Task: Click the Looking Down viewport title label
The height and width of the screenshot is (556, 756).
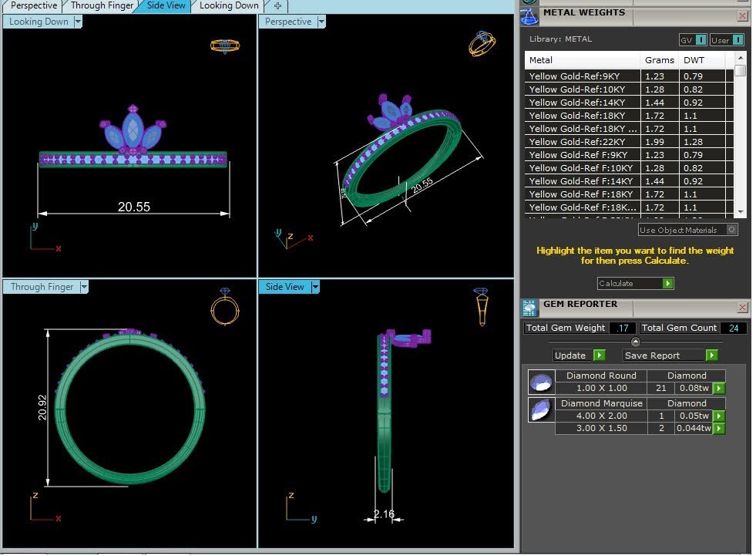Action: [39, 22]
